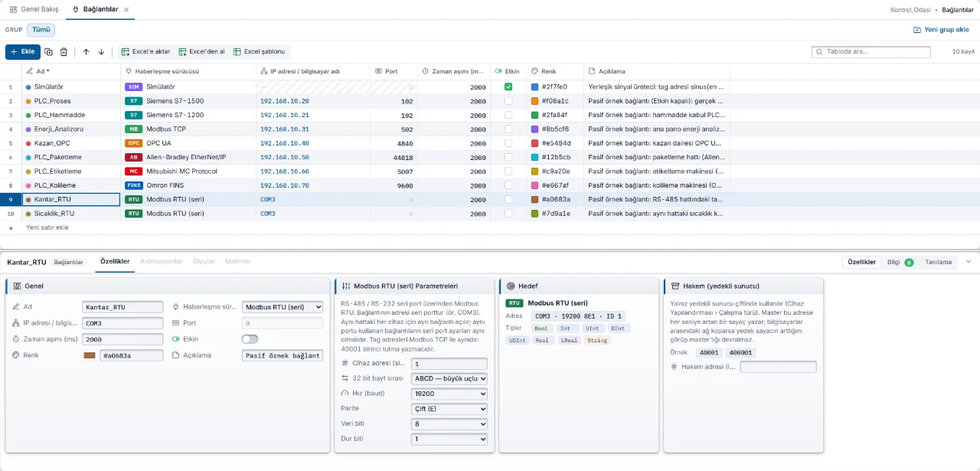Close the Bağlantılar tab with its X
Image resolution: width=980 pixels, height=471 pixels.
click(126, 9)
